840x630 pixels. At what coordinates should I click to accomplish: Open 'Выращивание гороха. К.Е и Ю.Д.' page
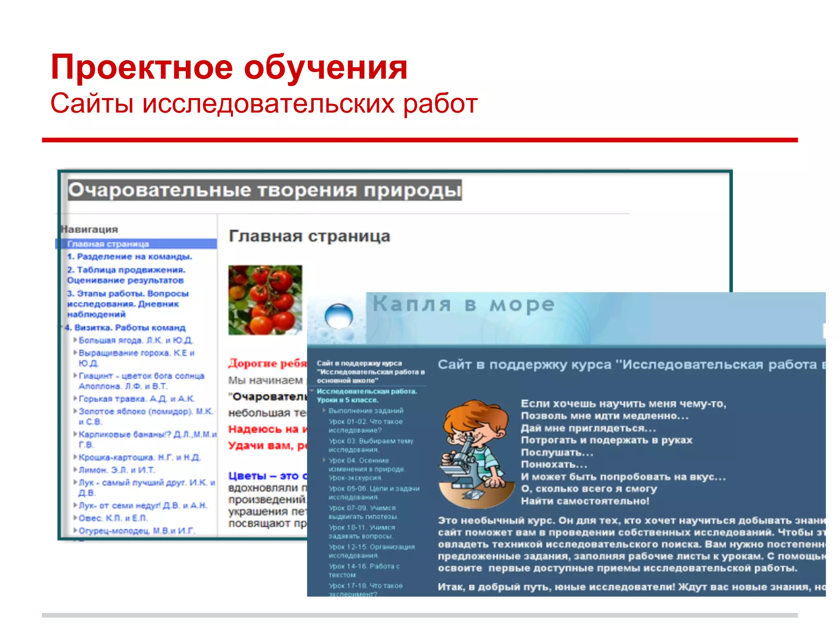point(137,358)
